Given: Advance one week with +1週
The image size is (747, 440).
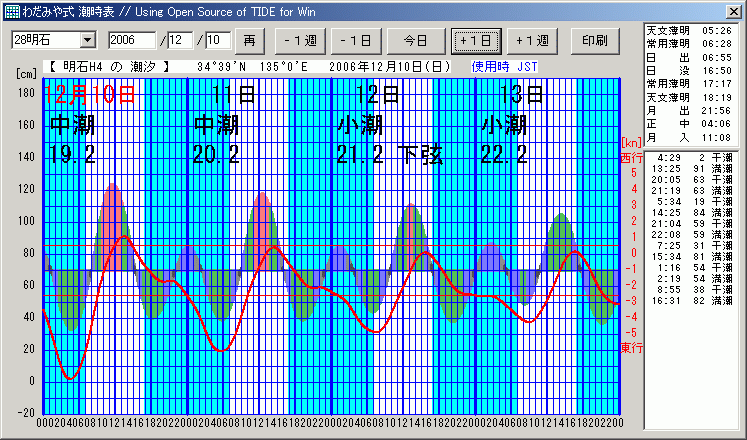Looking at the screenshot, I should [532, 40].
